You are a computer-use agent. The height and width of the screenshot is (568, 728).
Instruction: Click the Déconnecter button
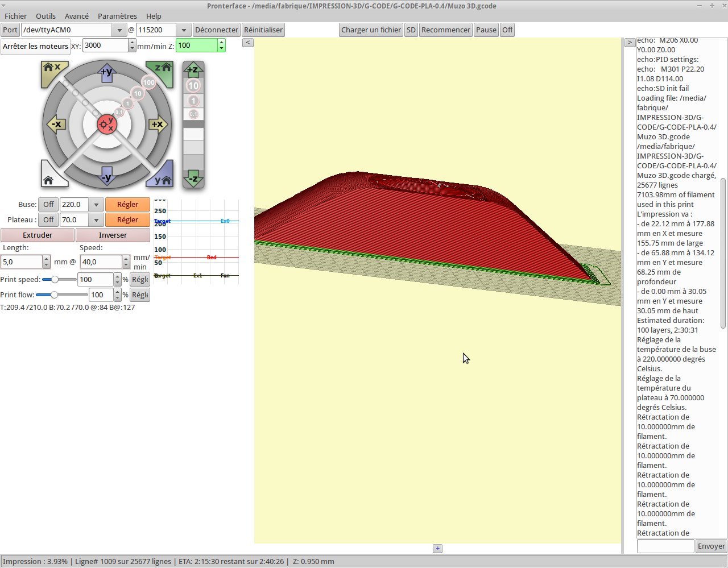(217, 30)
